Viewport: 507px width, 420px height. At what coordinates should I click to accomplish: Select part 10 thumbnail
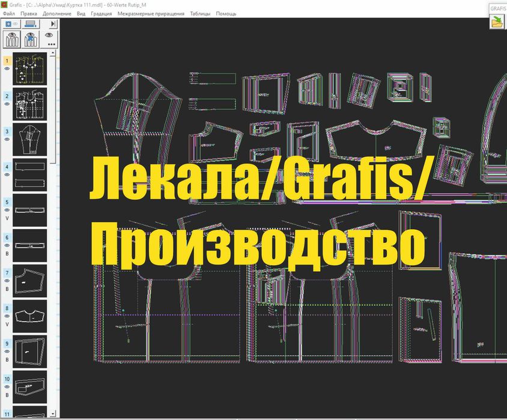[x=30, y=387]
